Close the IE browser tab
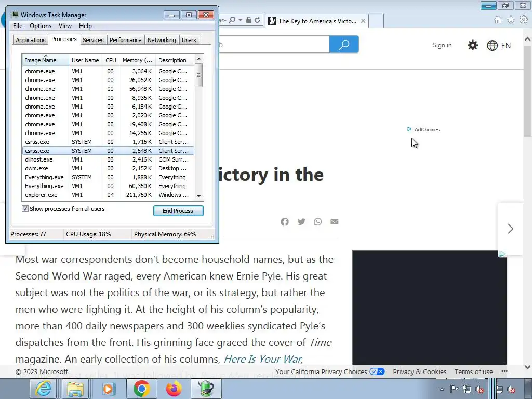532x399 pixels. click(x=363, y=21)
